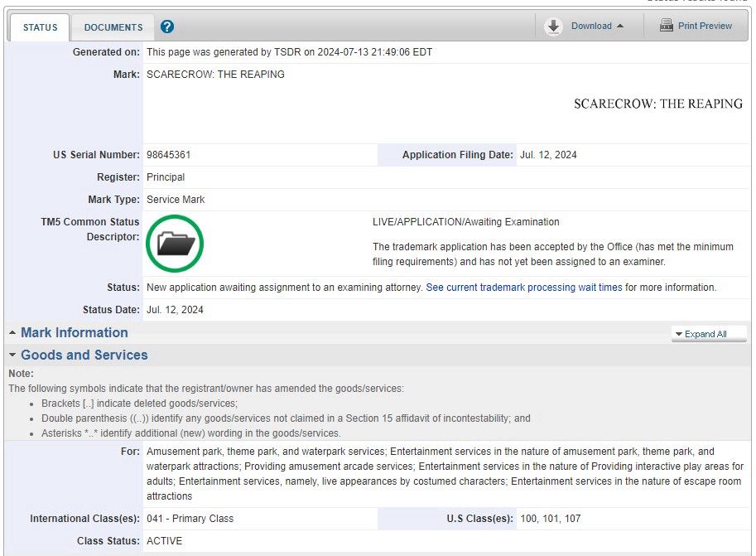The height and width of the screenshot is (556, 756).
Task: Click the Mark field text SCARECROW: THE REAPING
Action: point(215,75)
